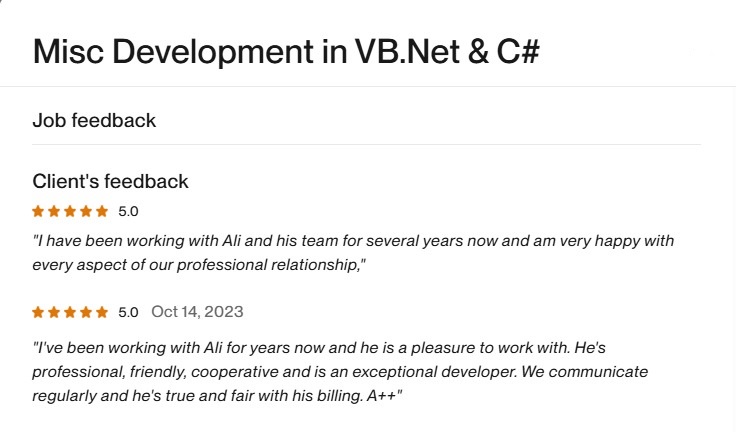
Task: Click the second star beside Oct 14, 2023
Action: pyautogui.click(x=54, y=312)
